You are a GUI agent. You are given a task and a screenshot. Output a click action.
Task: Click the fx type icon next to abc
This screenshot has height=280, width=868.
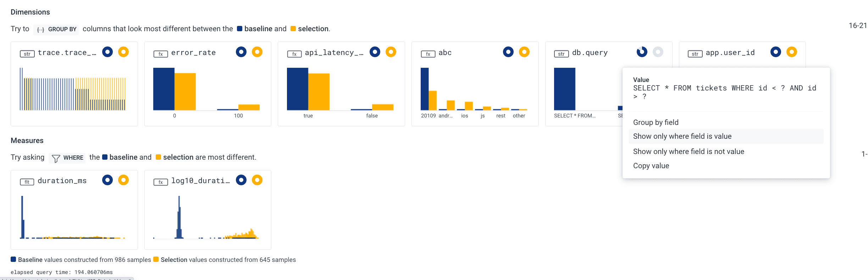point(428,54)
